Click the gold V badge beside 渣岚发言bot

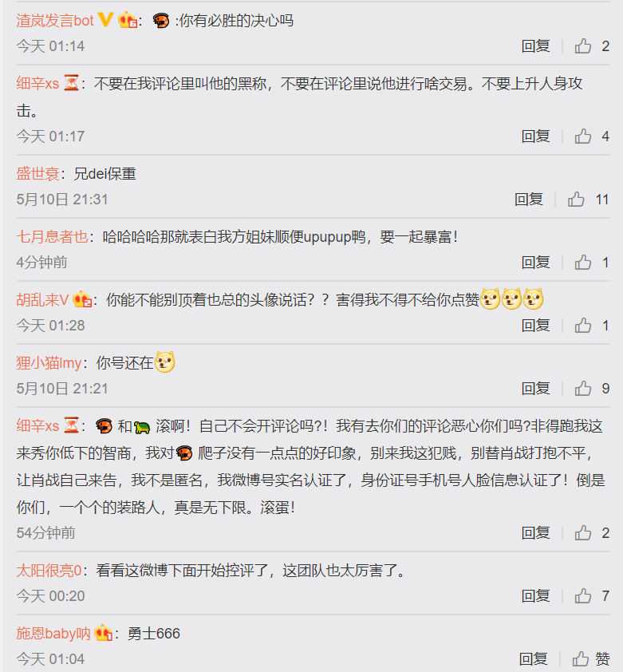pyautogui.click(x=105, y=20)
